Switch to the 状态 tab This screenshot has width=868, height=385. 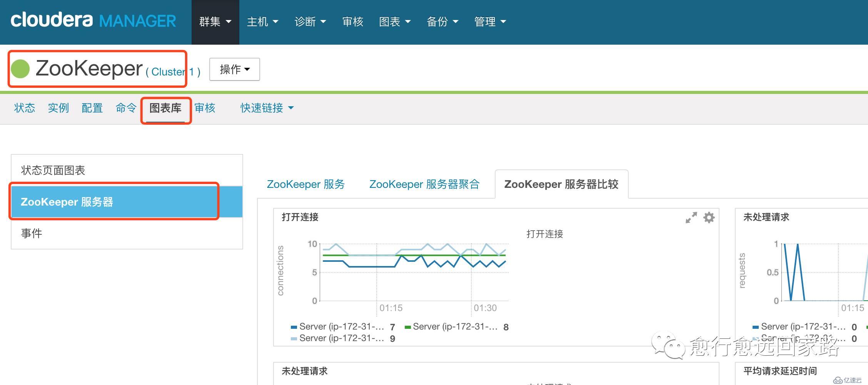[25, 108]
